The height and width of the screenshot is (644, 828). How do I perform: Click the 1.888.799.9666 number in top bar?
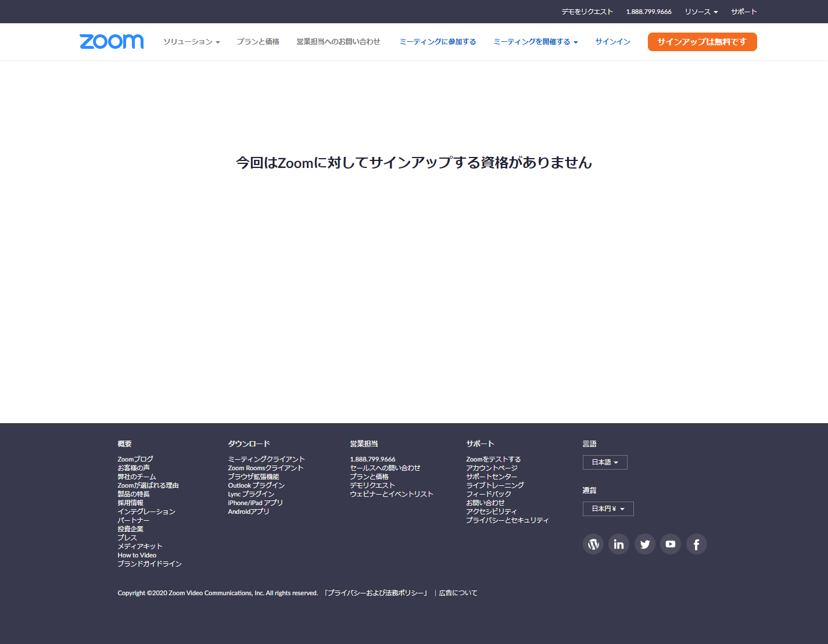tap(648, 12)
